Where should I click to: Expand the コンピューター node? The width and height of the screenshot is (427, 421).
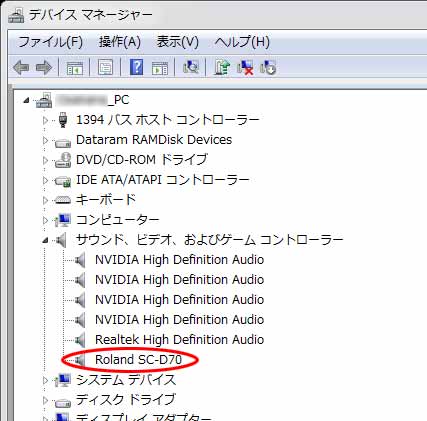(x=45, y=220)
